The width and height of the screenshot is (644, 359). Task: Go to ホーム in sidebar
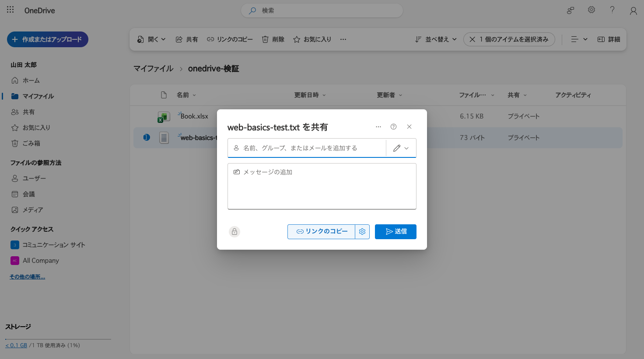pos(25,80)
